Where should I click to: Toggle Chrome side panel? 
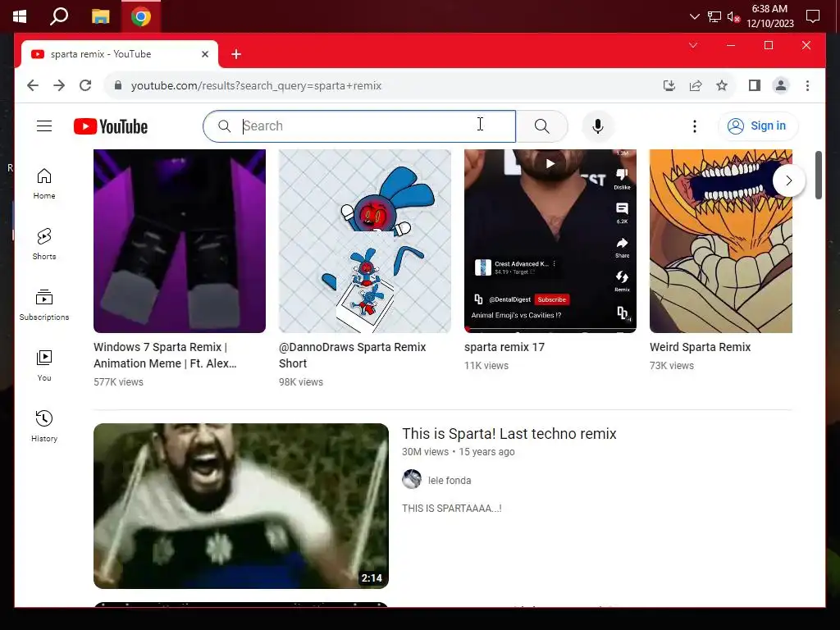point(755,85)
